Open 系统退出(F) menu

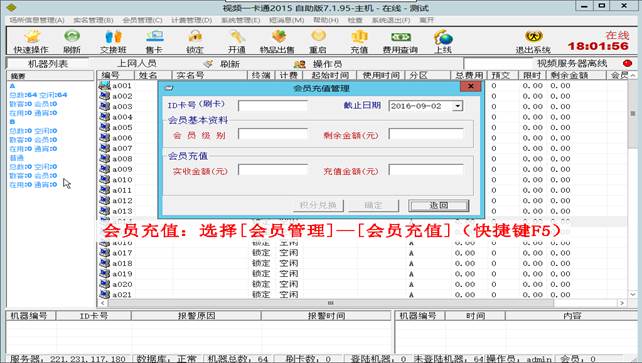[391, 20]
